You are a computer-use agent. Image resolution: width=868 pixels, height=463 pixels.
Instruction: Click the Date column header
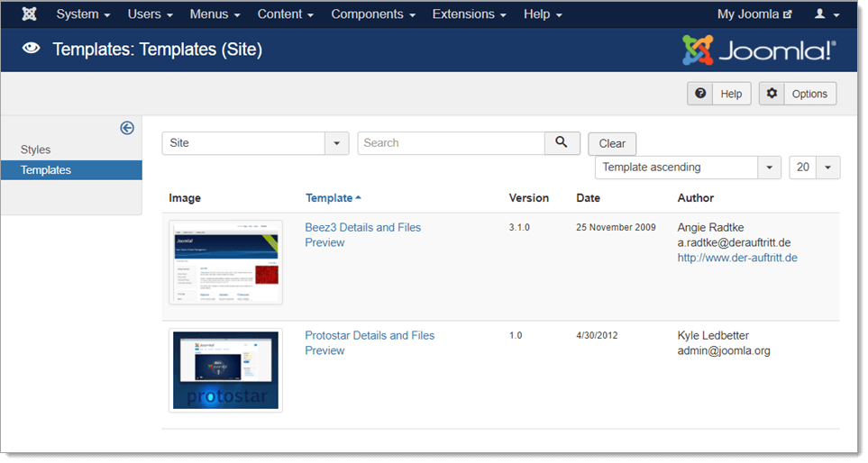click(x=588, y=198)
